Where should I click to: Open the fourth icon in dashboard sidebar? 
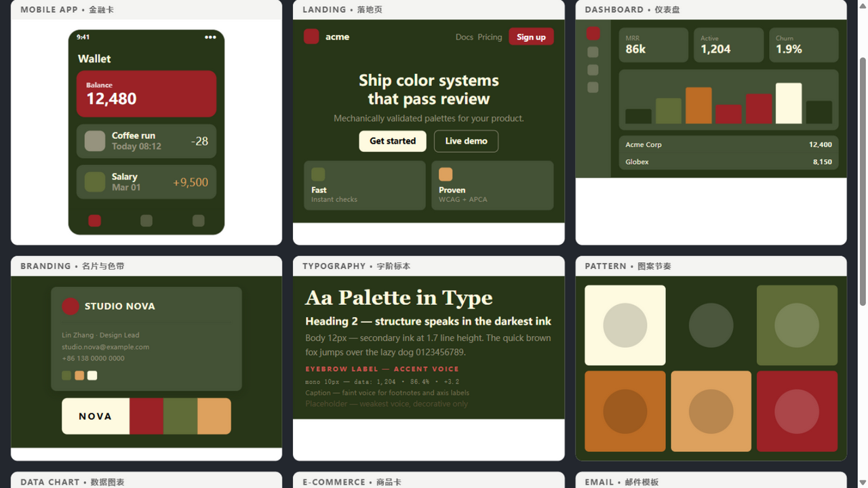[x=593, y=87]
